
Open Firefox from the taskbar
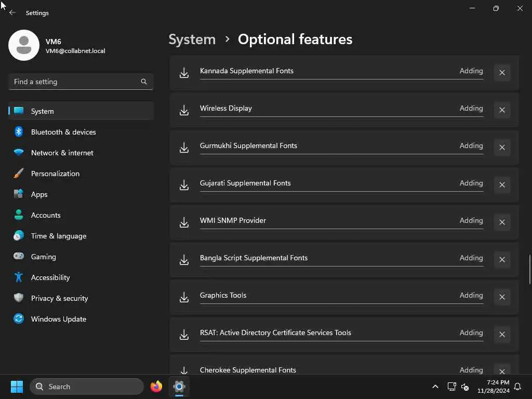[156, 387]
